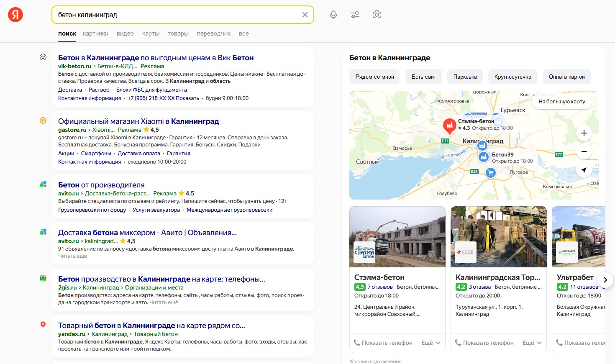Open Официальный магазин Xiaomi result
This screenshot has width=615, height=364.
(x=138, y=121)
